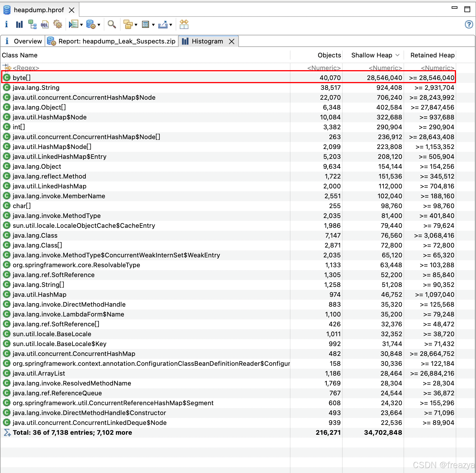Click Total entries row to show more

[x=228, y=432]
